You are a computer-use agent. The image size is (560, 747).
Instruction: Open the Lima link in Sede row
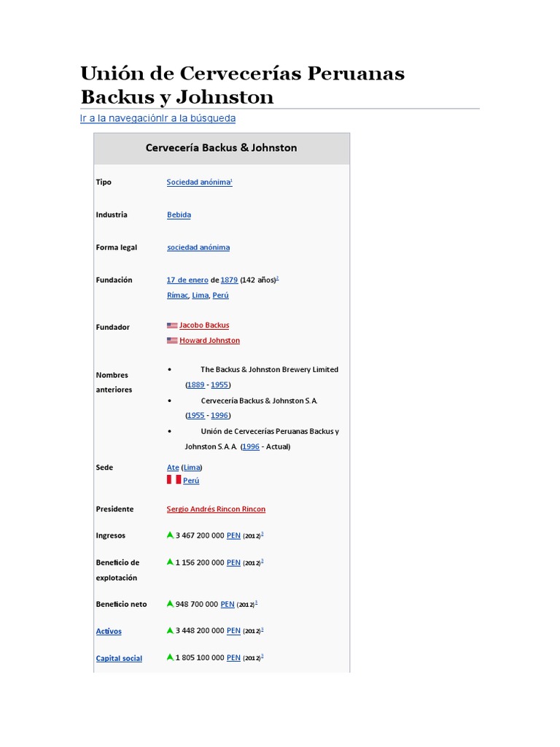[x=192, y=468]
